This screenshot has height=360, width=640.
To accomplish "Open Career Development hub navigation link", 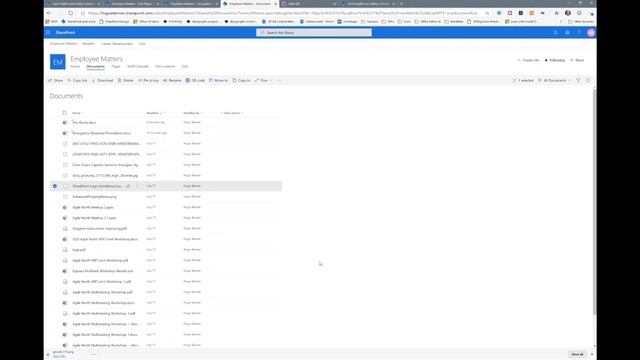I will pyautogui.click(x=117, y=43).
